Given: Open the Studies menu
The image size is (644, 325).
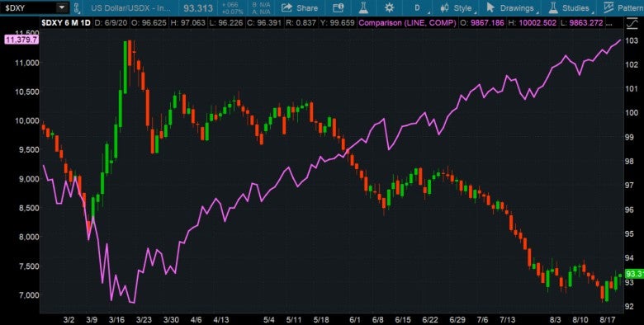Looking at the screenshot, I should click(x=570, y=7).
